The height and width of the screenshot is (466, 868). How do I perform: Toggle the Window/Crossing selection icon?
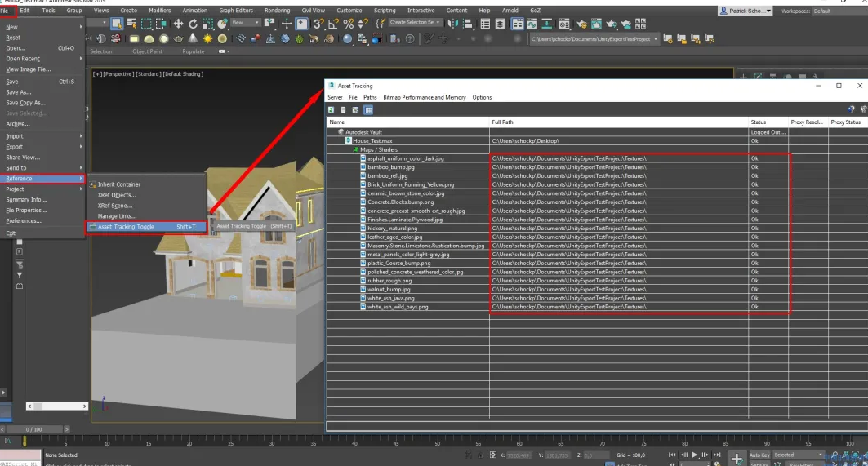[x=161, y=23]
